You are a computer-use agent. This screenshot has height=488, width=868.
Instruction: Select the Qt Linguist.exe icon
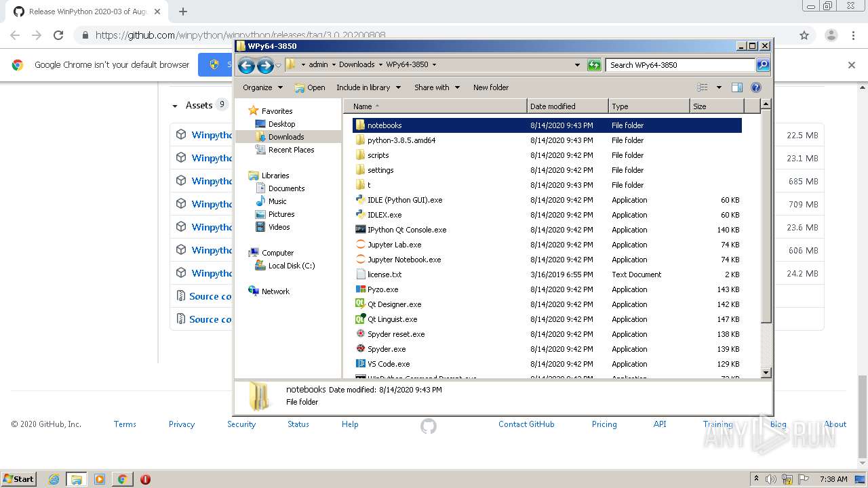pyautogui.click(x=361, y=319)
